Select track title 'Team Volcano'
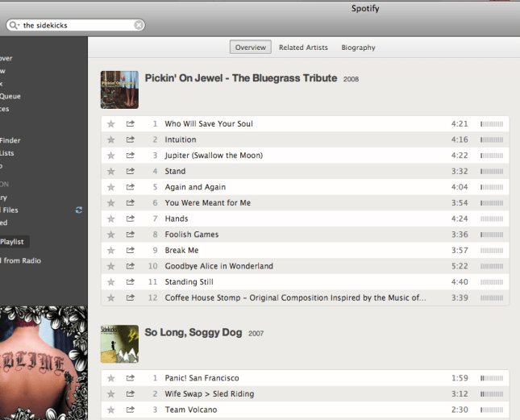The height and width of the screenshot is (420, 520). [191, 410]
